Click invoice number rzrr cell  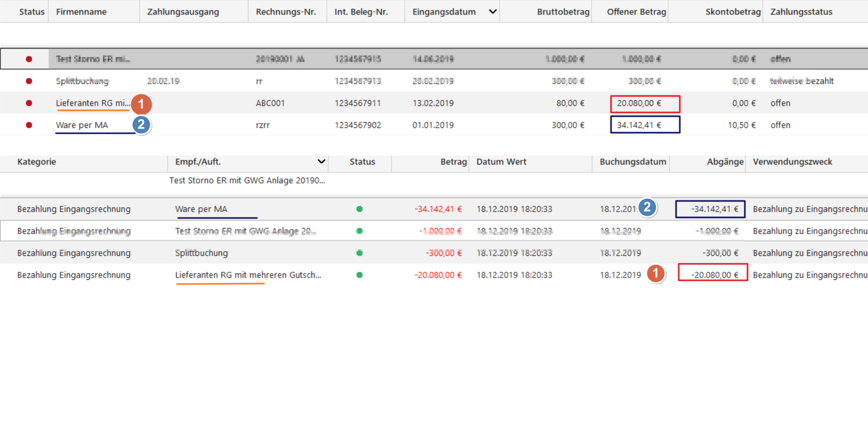point(263,125)
